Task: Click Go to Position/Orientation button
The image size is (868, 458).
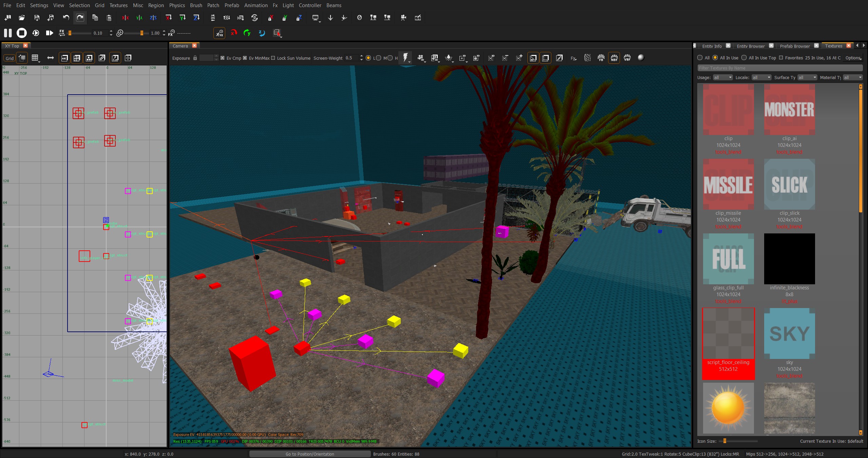Action: point(310,454)
